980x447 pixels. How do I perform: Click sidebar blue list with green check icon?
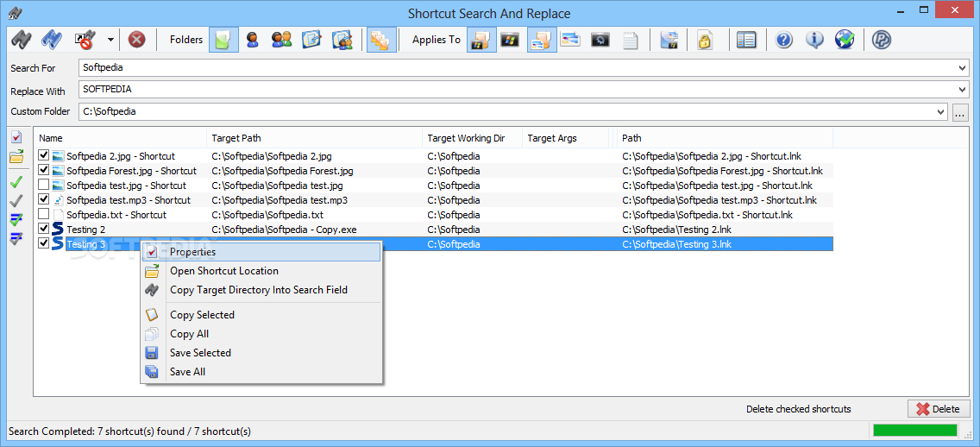[17, 219]
